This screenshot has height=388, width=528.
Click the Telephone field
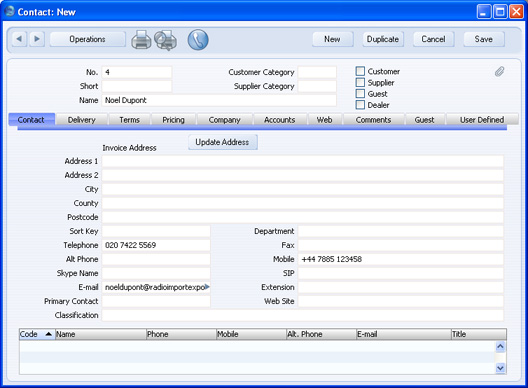[x=156, y=245]
